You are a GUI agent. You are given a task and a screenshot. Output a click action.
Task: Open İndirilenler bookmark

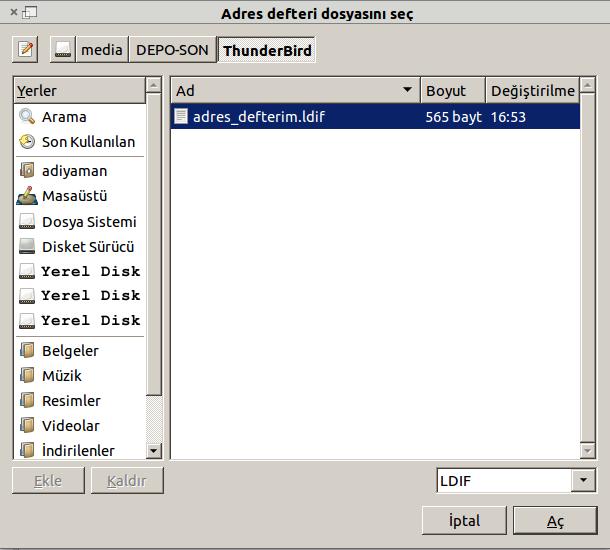[80, 450]
